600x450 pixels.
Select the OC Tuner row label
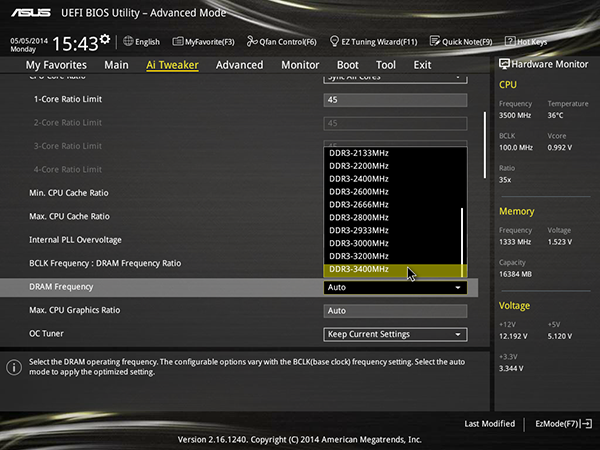[46, 334]
